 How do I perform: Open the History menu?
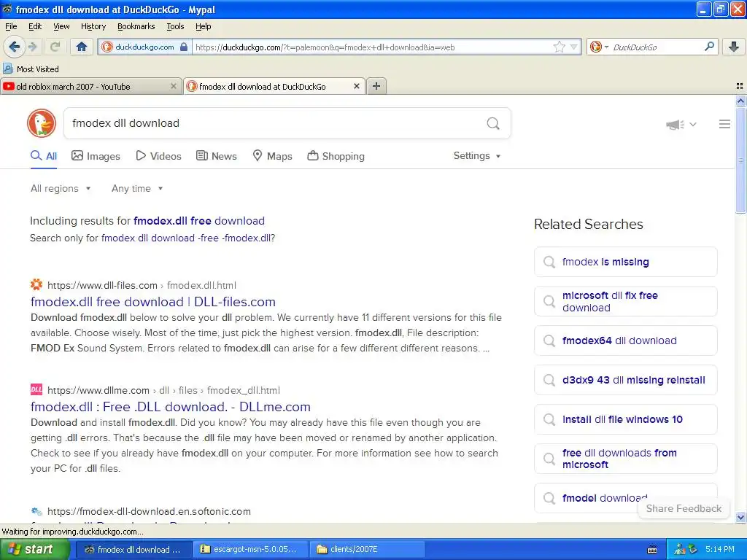point(93,26)
